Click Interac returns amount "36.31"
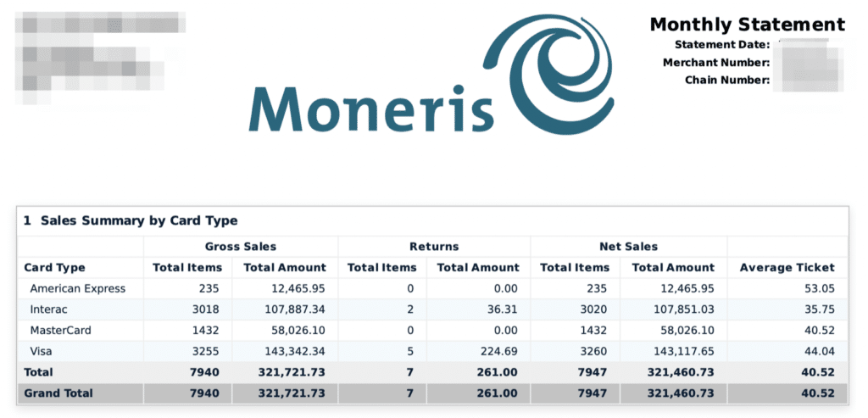The height and width of the screenshot is (418, 868). [x=503, y=309]
